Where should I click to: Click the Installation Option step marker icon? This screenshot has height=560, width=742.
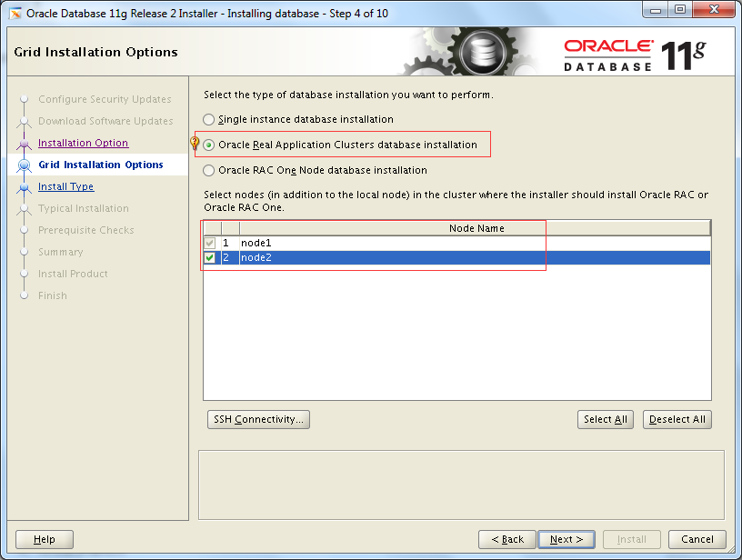click(x=25, y=144)
